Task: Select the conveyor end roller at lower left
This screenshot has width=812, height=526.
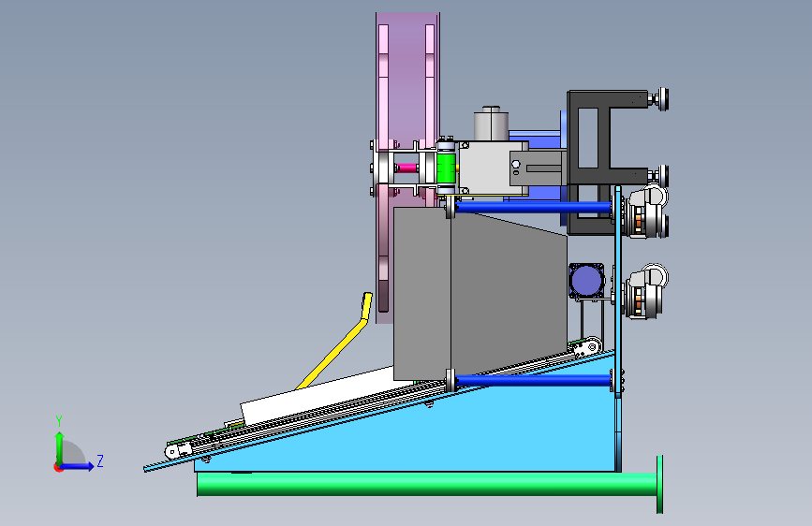Action: click(x=173, y=451)
